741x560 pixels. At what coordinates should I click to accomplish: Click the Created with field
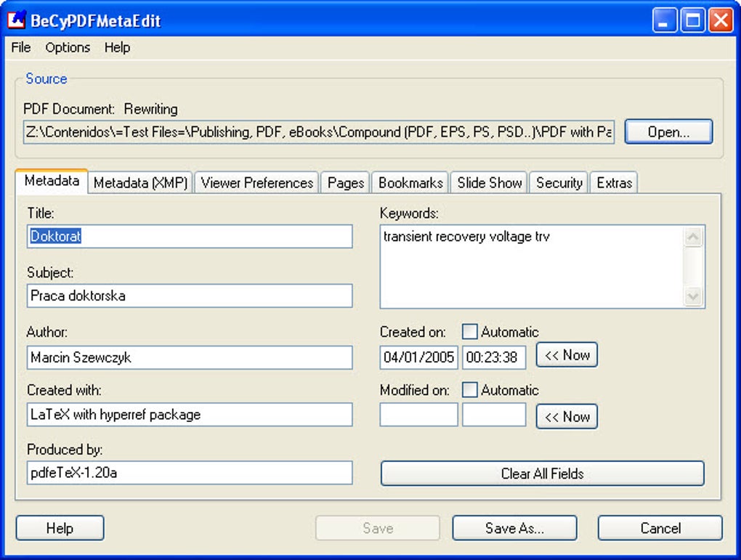pyautogui.click(x=190, y=415)
